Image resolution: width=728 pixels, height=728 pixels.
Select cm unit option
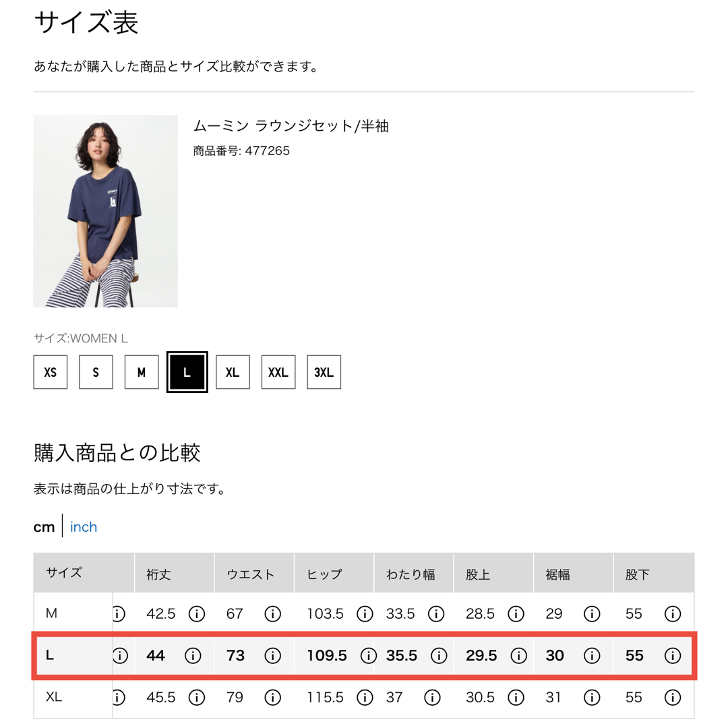(x=44, y=527)
